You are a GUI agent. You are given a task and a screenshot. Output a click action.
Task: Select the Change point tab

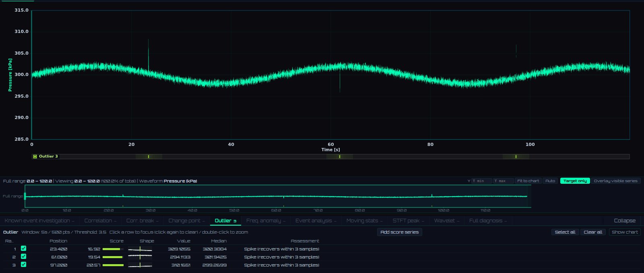[186, 221]
